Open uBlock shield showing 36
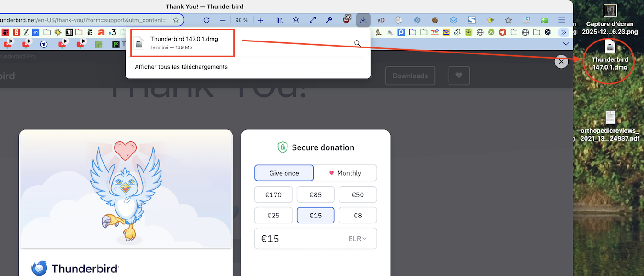This screenshot has height=276, width=644. (x=346, y=19)
